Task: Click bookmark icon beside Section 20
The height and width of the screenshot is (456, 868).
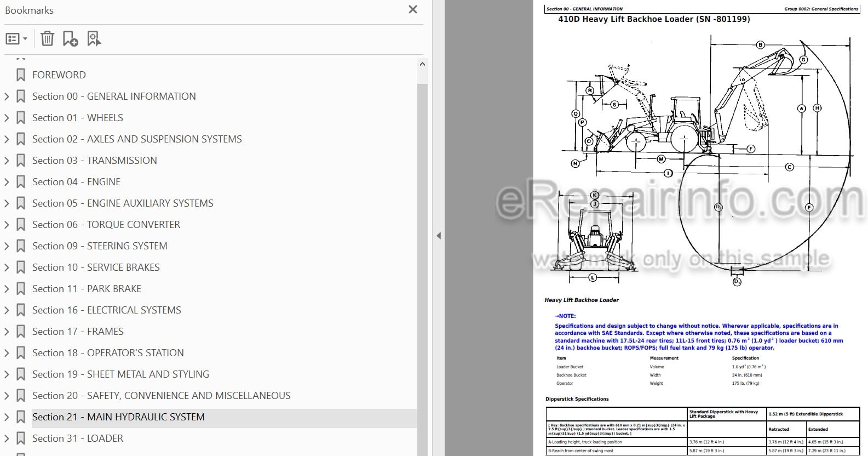Action: point(21,396)
